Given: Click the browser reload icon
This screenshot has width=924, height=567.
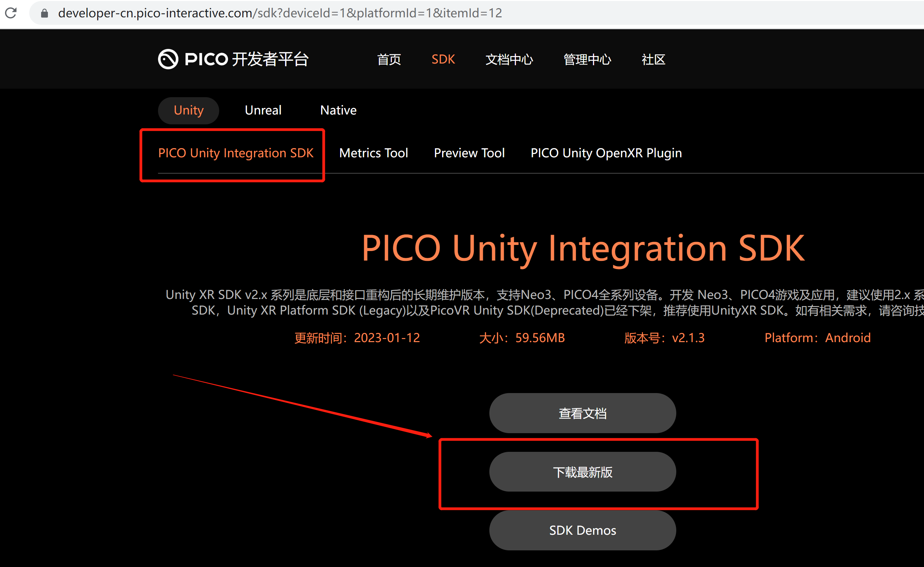Looking at the screenshot, I should [11, 13].
